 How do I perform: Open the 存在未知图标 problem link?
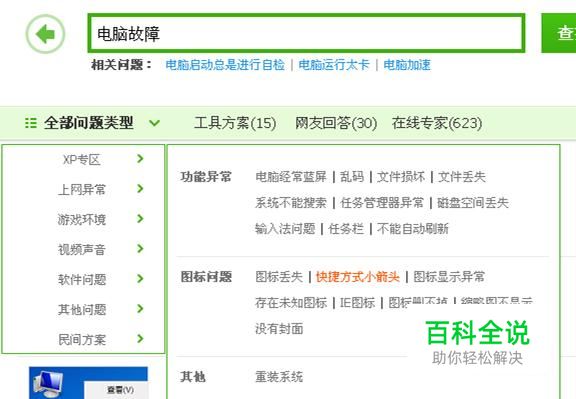(291, 303)
